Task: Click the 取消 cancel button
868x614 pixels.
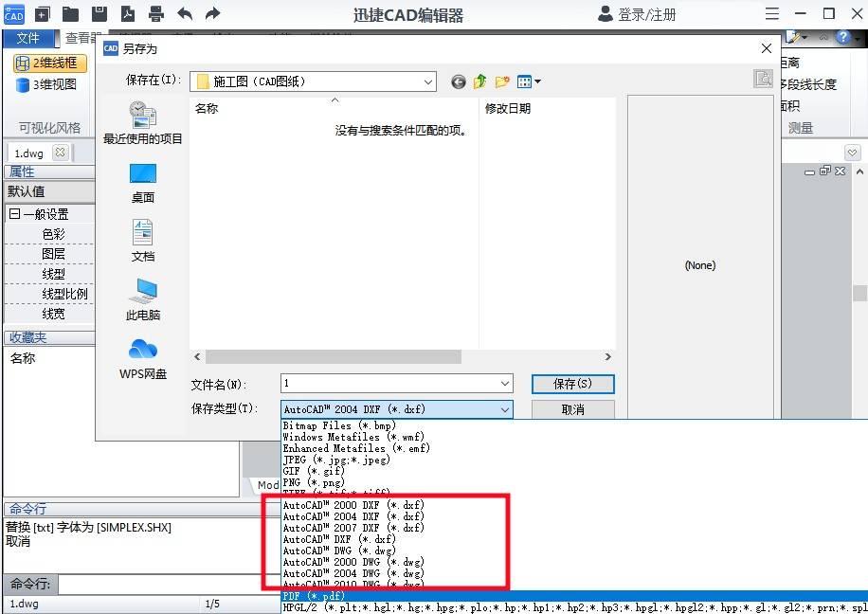Action: (x=573, y=409)
